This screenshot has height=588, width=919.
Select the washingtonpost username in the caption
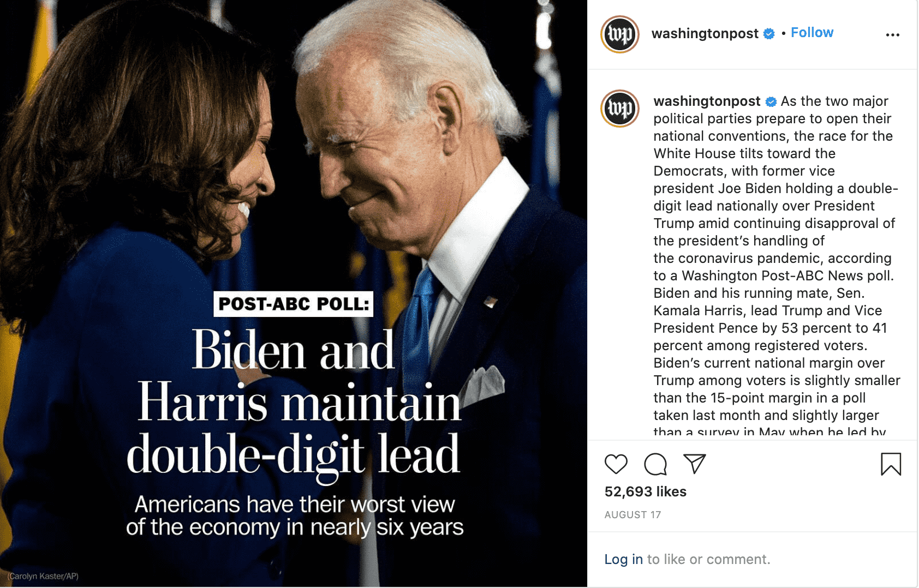coord(706,101)
